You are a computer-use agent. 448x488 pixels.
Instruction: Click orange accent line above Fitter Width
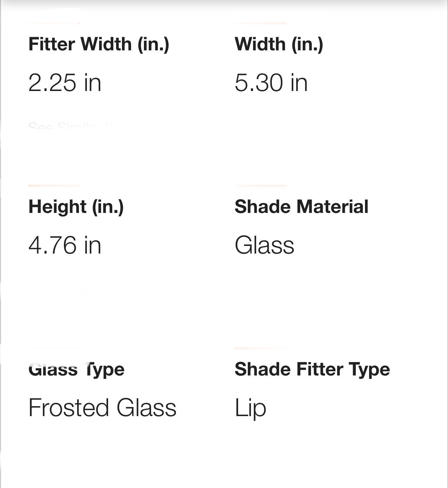(x=54, y=23)
